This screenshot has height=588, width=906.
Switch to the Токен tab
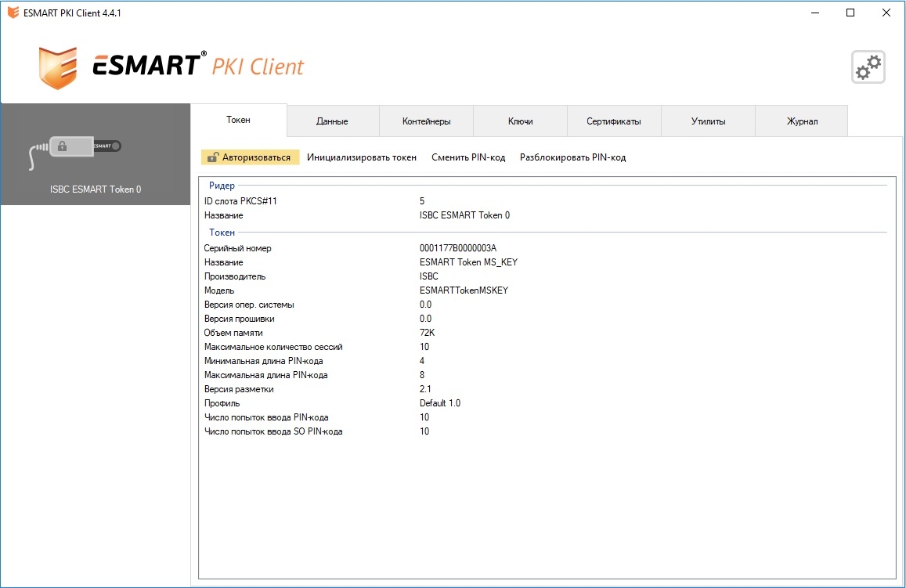[x=238, y=120]
